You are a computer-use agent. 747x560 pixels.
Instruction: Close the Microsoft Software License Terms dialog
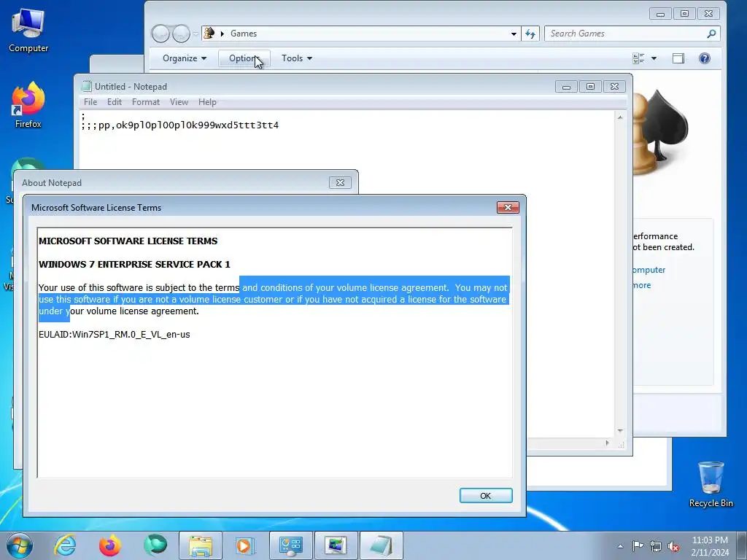(x=508, y=207)
